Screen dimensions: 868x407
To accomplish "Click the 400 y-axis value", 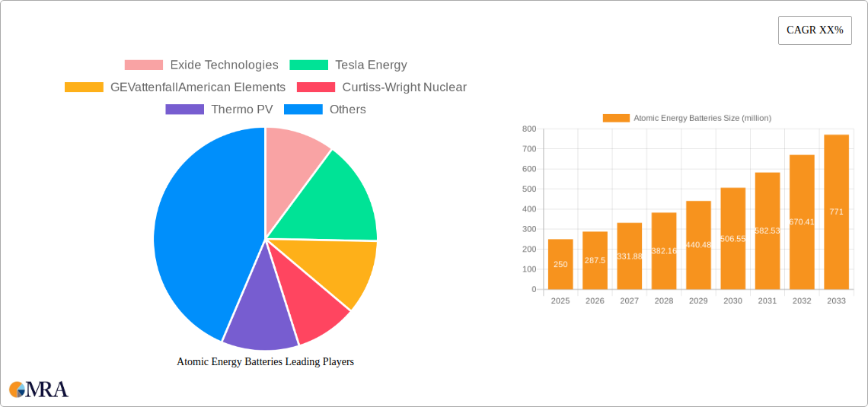I will [x=529, y=209].
